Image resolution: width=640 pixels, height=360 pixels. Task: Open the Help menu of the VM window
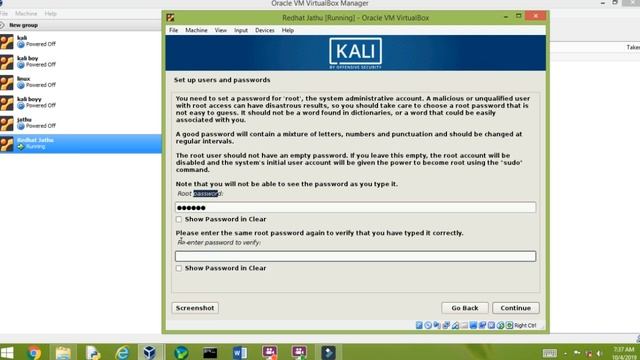coord(288,30)
